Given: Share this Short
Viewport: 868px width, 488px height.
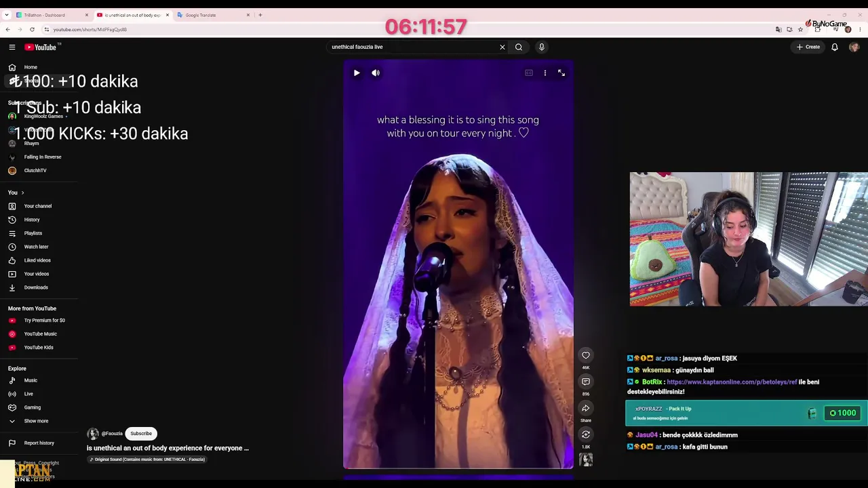Looking at the screenshot, I should [x=586, y=408].
